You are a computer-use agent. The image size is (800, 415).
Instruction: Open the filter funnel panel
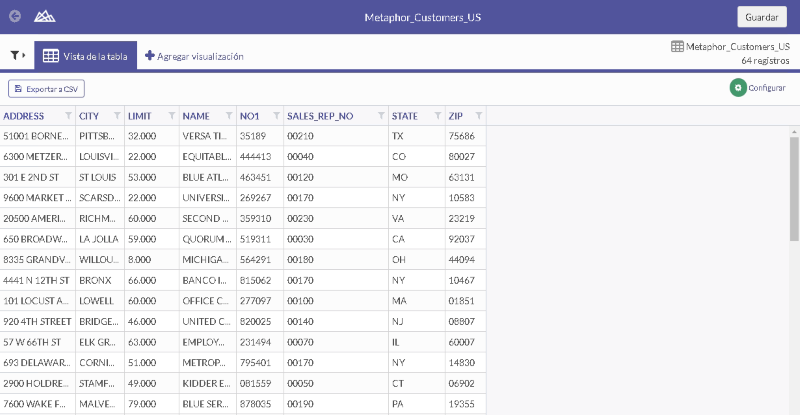17,56
